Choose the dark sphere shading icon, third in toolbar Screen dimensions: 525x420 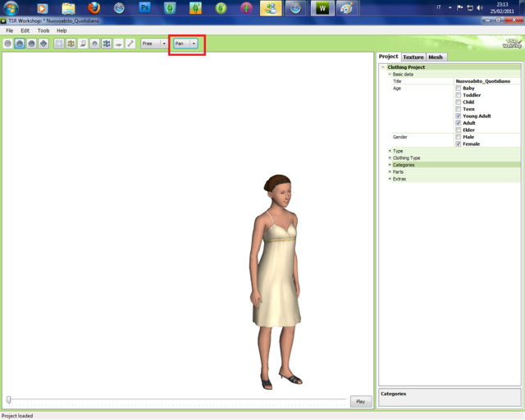coord(32,43)
